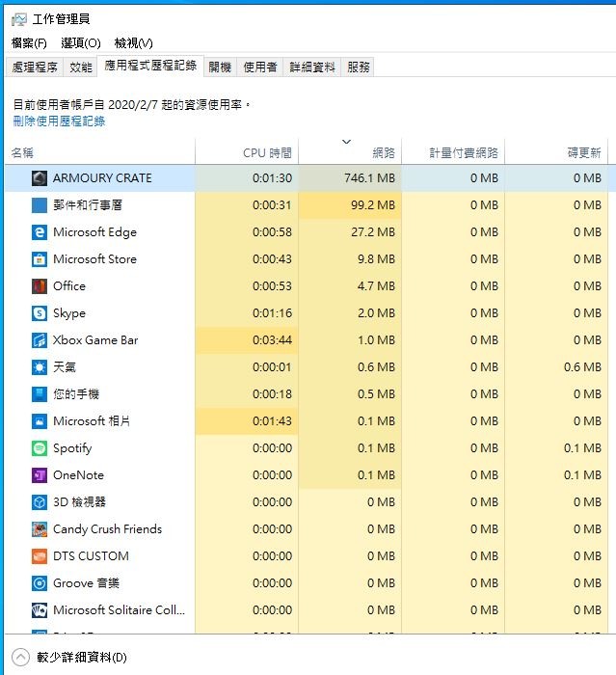The height and width of the screenshot is (675, 616).
Task: Collapse details with the circled arrow icon
Action: [20, 658]
